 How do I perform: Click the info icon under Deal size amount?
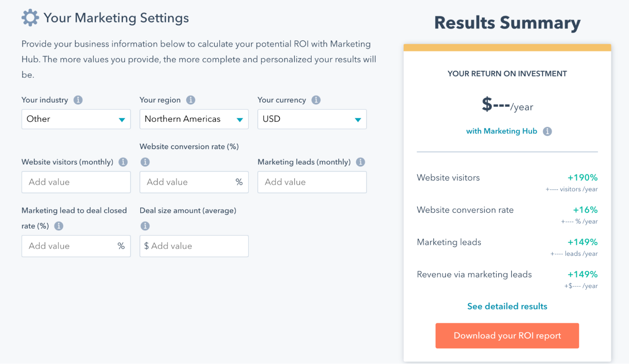[x=145, y=226]
